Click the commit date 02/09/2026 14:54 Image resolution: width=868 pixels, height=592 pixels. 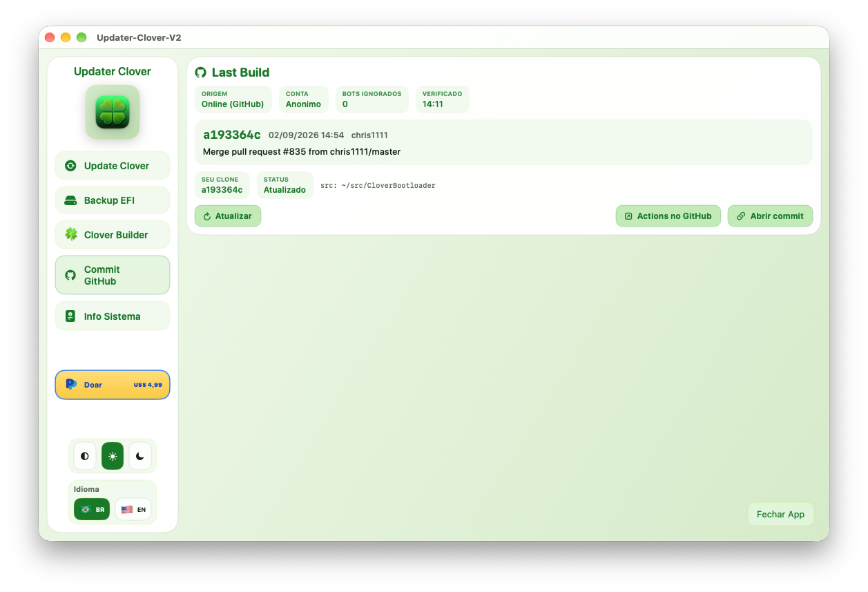coord(306,135)
